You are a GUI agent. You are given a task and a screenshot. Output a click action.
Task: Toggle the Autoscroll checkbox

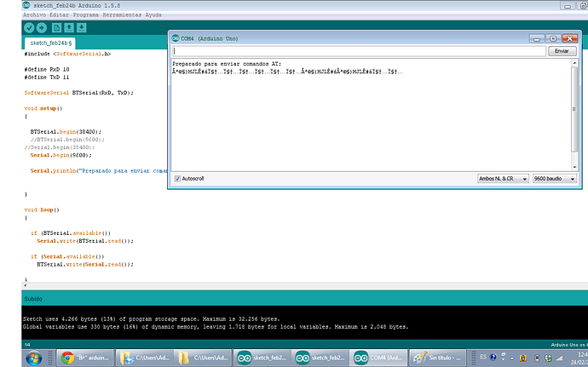[177, 179]
